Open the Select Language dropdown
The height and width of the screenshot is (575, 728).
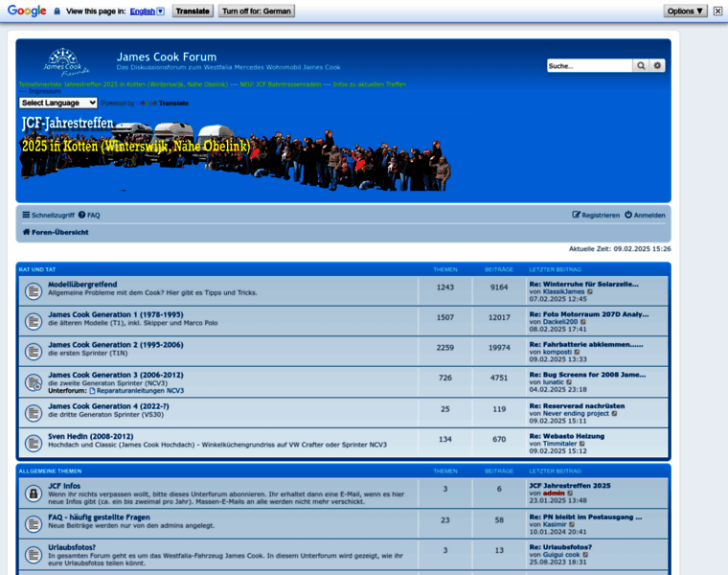pos(57,103)
